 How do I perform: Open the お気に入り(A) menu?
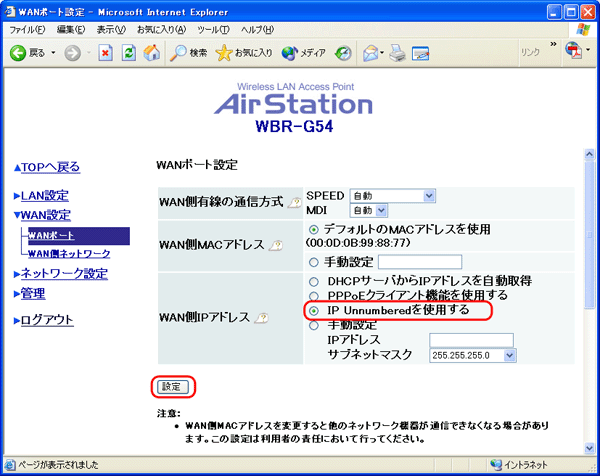(x=161, y=29)
